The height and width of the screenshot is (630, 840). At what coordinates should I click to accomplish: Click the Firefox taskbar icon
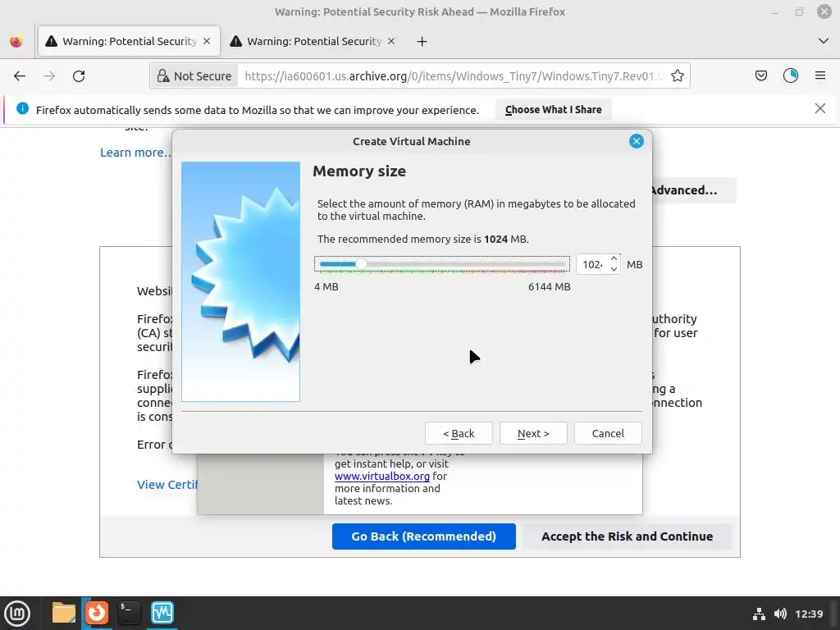coord(97,613)
